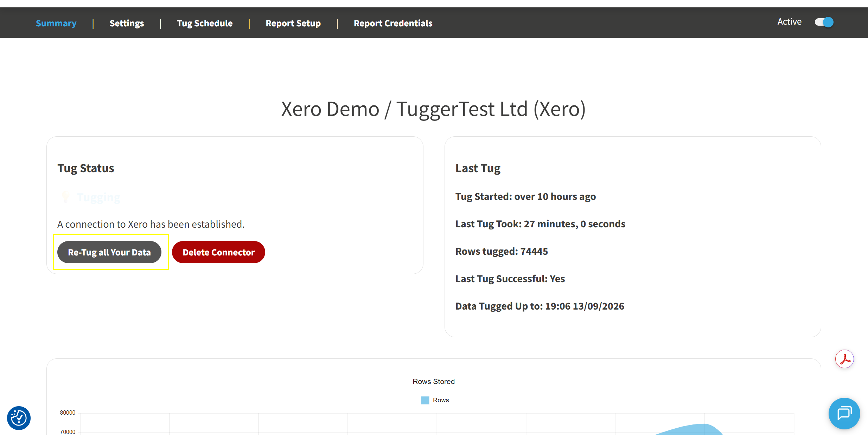Open the cookie preferences icon
Image resolution: width=868 pixels, height=435 pixels.
pos(19,418)
